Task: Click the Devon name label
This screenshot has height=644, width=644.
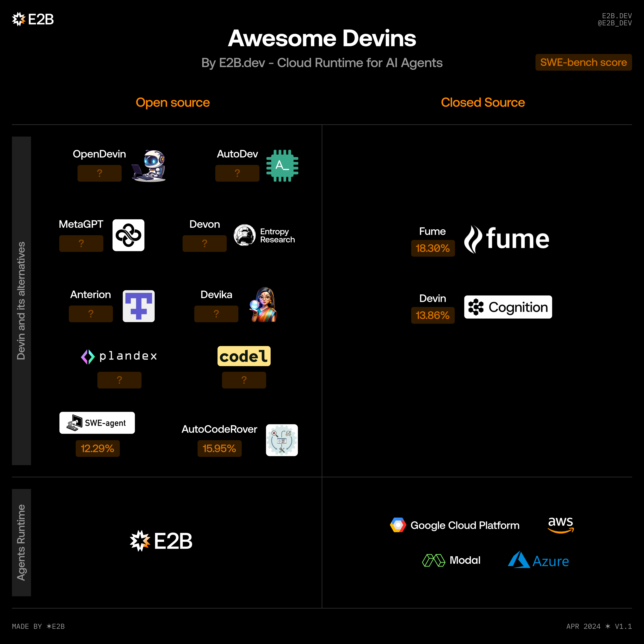Action: (x=205, y=224)
